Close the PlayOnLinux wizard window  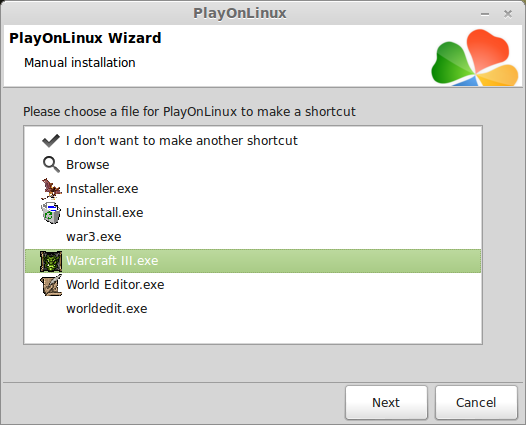[508, 14]
